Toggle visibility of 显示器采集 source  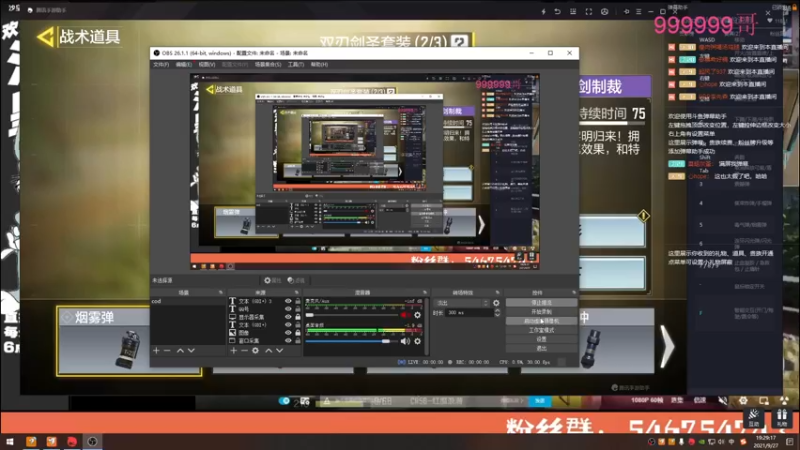(288, 317)
